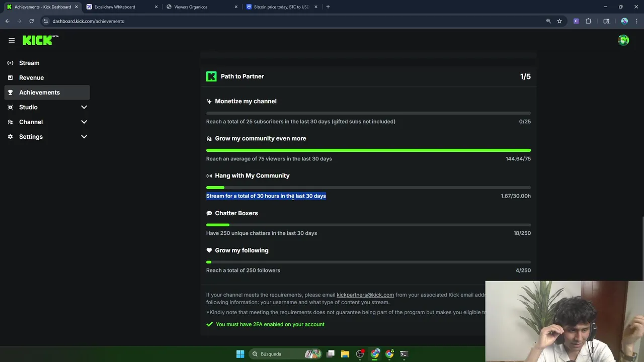
Task: Click the 1.67/30.00h streaming value
Action: [516, 196]
